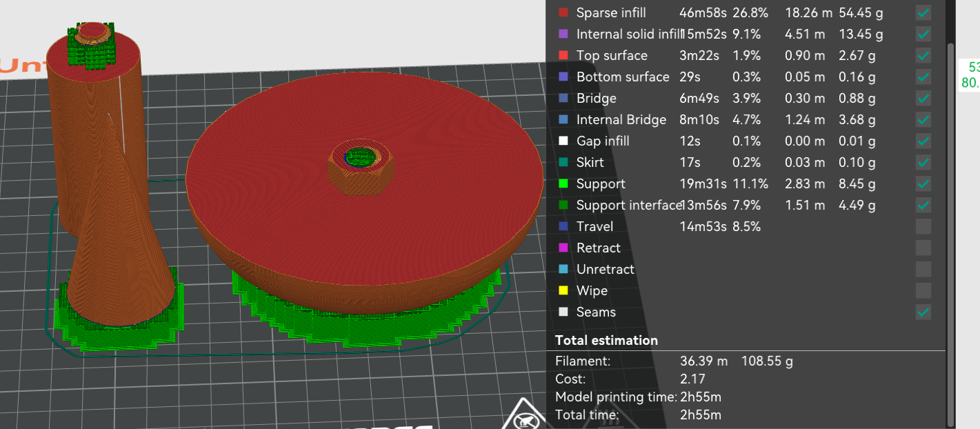This screenshot has width=980, height=429.
Task: Select the Skirt teal color swatch
Action: pos(563,162)
